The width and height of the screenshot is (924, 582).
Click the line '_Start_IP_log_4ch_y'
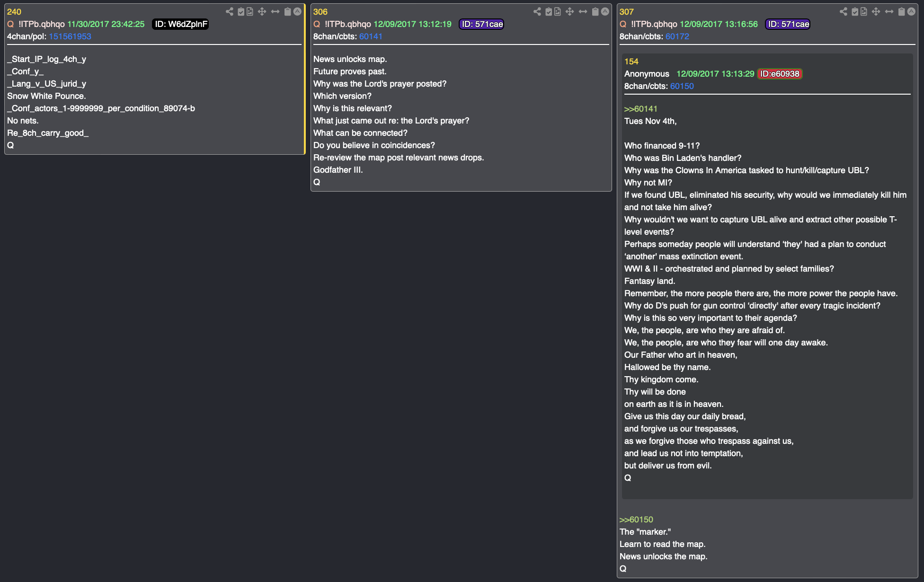[46, 59]
